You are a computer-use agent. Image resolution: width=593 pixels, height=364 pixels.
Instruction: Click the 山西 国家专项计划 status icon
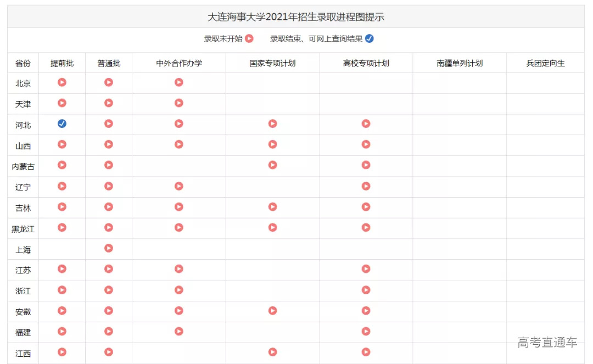pyautogui.click(x=273, y=144)
